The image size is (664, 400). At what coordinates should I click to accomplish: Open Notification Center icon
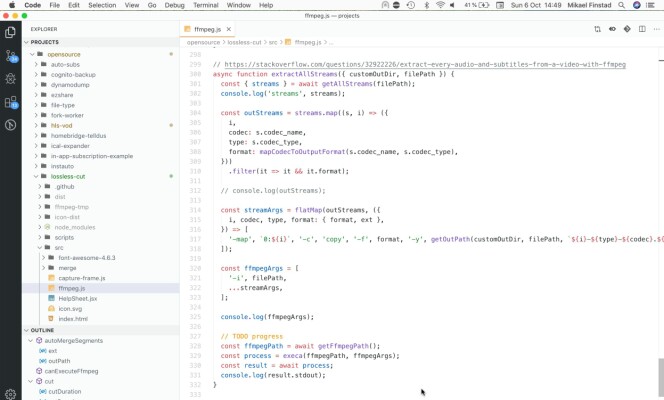(x=650, y=5)
